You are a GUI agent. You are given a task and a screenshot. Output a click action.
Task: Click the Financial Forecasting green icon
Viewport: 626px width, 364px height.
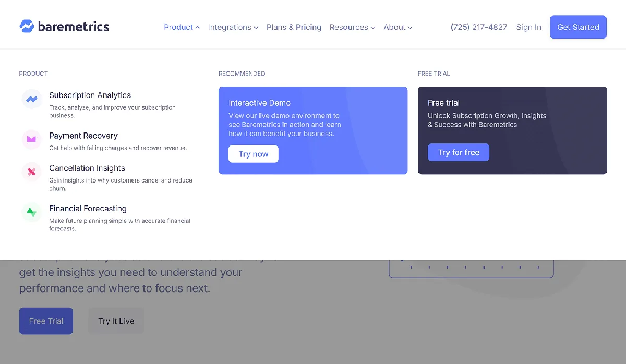[32, 212]
